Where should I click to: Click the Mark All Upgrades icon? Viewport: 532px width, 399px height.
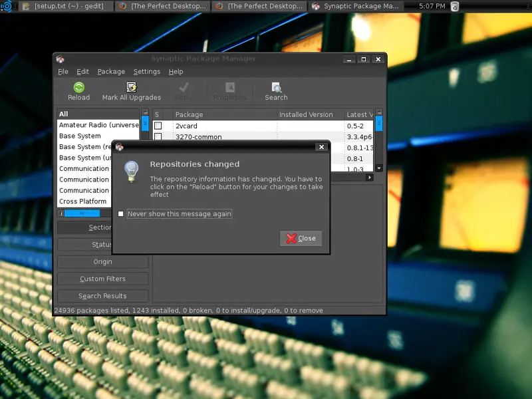tap(131, 88)
